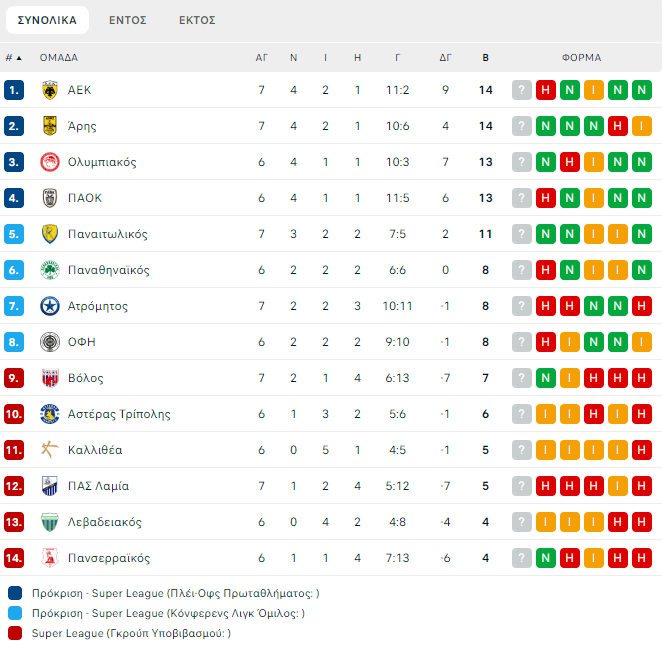Open the Αστέρας Τρίπολης team link
This screenshot has width=662, height=648.
click(119, 414)
